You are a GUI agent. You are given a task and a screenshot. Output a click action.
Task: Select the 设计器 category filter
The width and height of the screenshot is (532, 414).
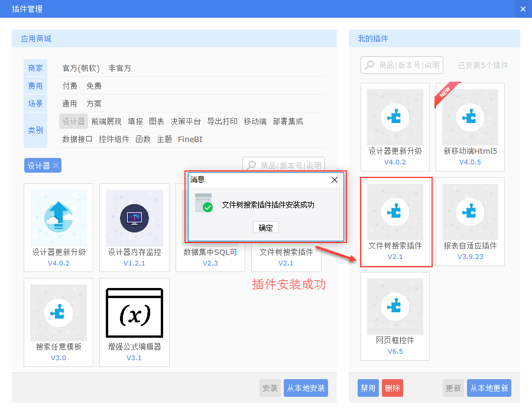[74, 121]
